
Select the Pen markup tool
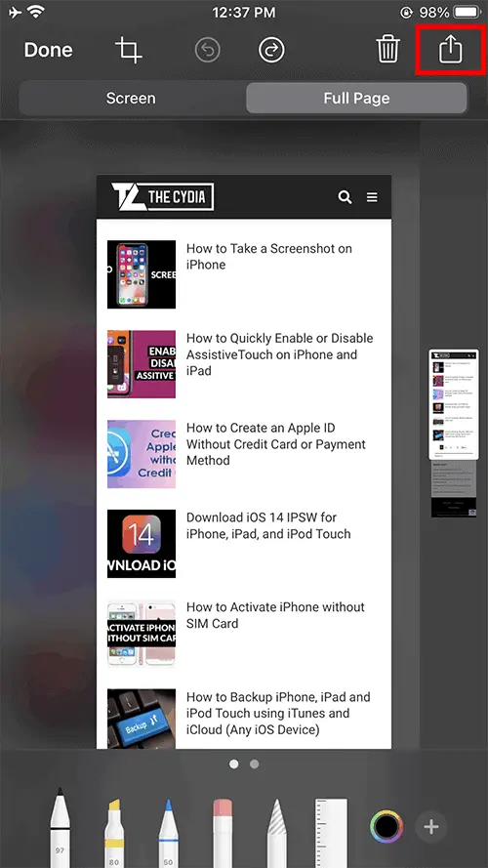[60, 828]
